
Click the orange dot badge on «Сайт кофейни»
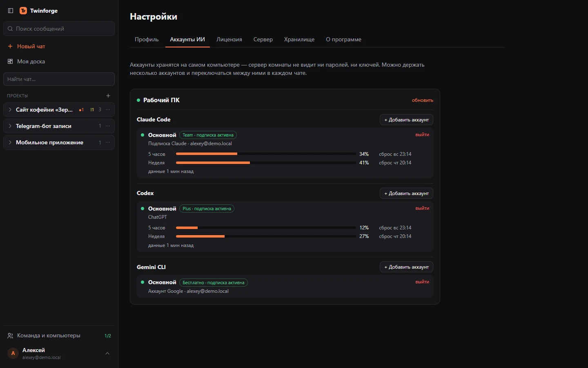coord(81,110)
